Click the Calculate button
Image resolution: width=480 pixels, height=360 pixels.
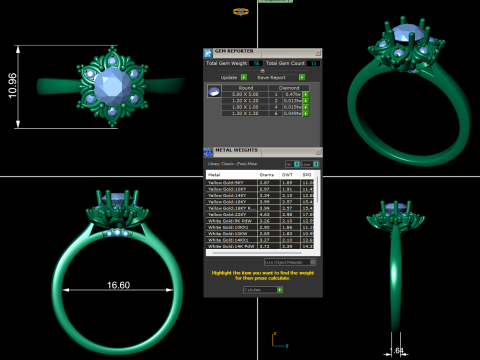click(x=260, y=290)
